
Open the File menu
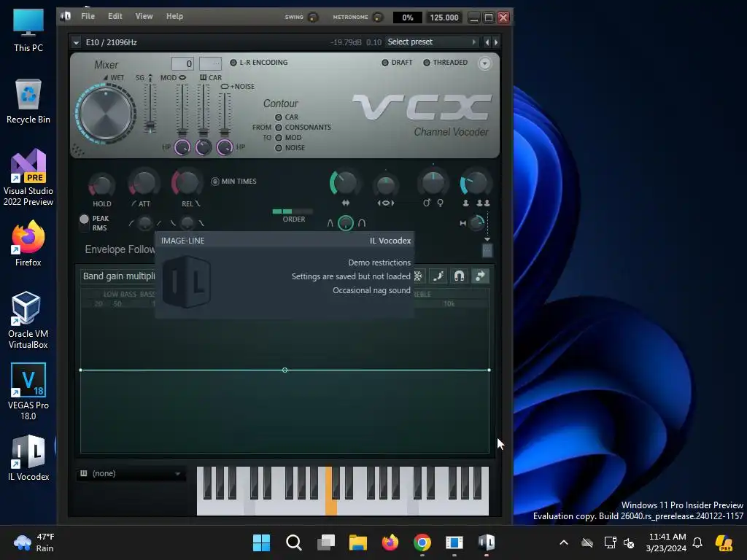pyautogui.click(x=88, y=16)
